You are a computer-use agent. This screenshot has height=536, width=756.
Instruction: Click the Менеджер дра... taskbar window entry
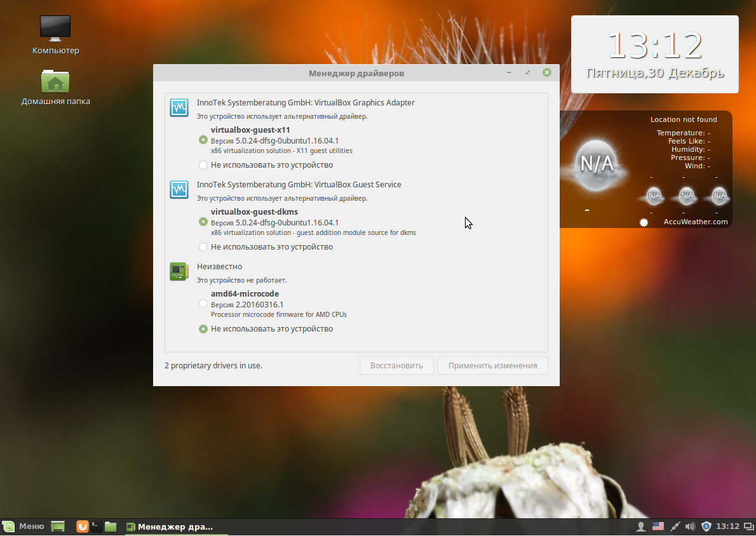point(172,526)
